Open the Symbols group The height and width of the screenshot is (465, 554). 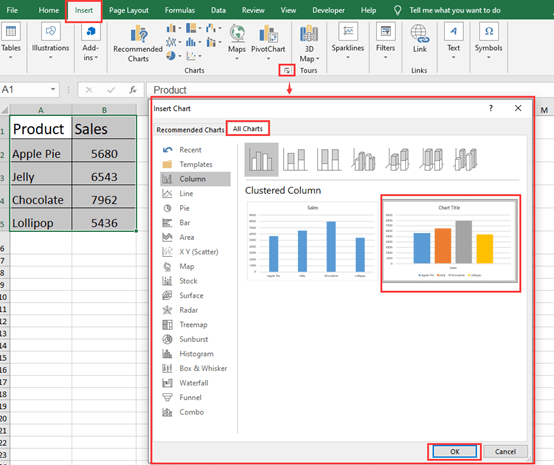click(x=489, y=41)
